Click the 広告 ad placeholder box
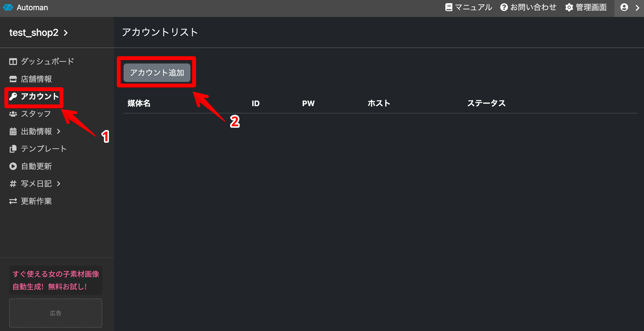 (56, 313)
